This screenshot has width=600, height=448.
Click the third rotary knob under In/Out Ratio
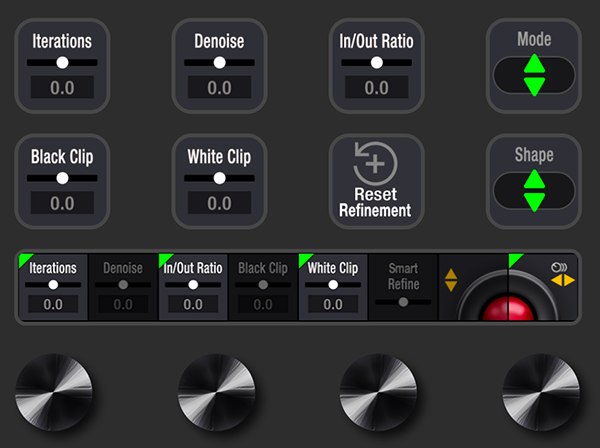[378, 392]
